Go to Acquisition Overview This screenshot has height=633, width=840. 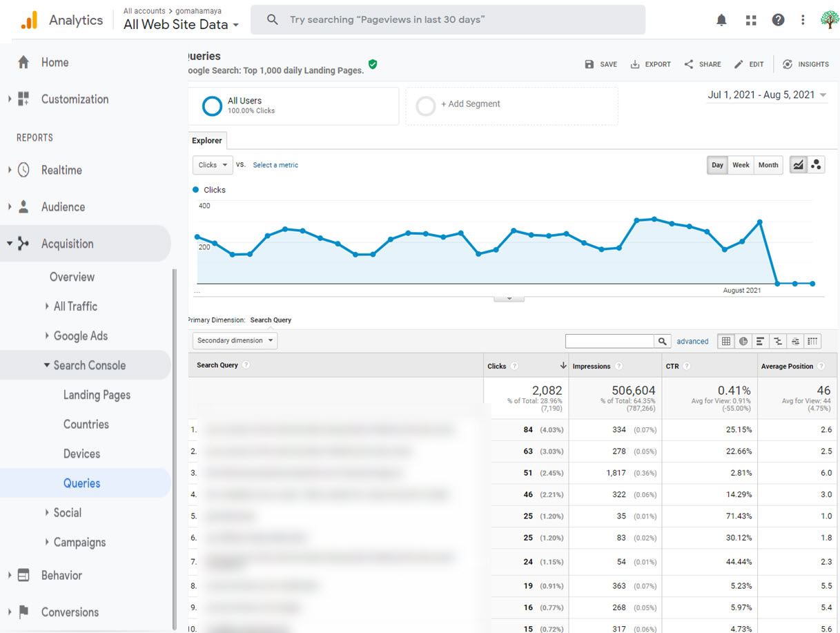(72, 277)
